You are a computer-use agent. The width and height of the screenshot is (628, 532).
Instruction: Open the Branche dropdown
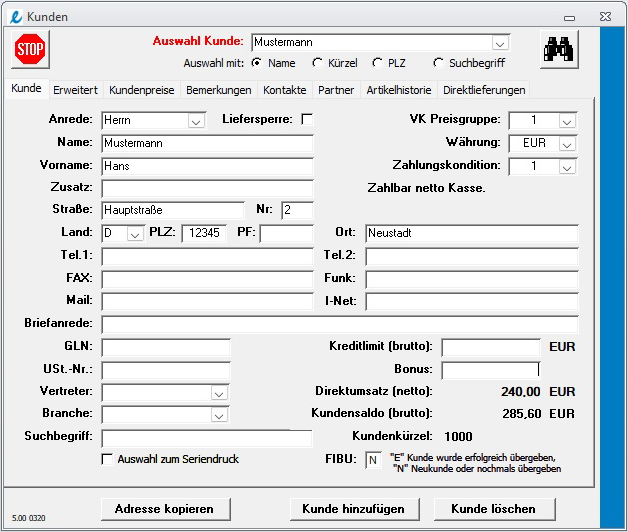pos(219,415)
